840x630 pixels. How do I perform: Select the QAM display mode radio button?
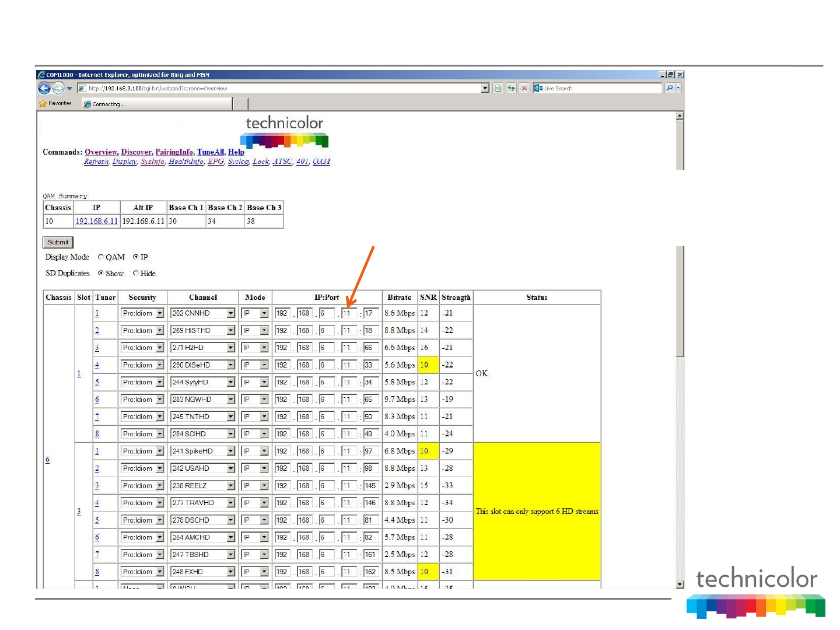point(101,257)
